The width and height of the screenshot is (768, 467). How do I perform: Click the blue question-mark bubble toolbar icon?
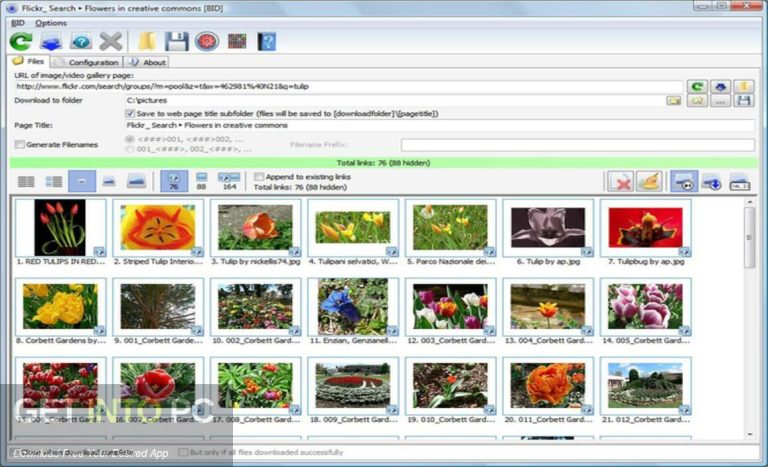pos(81,42)
